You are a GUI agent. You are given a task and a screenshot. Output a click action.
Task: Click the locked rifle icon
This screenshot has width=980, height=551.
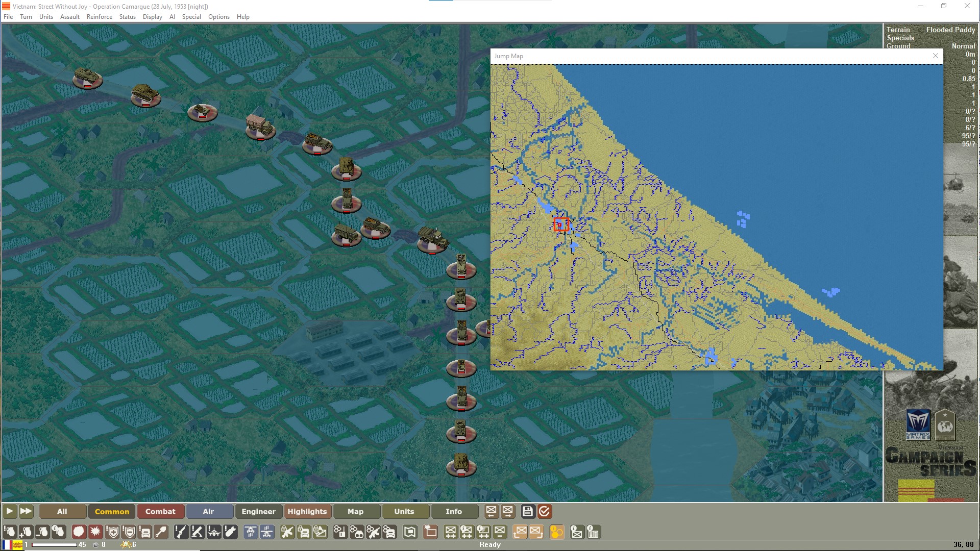point(287,532)
